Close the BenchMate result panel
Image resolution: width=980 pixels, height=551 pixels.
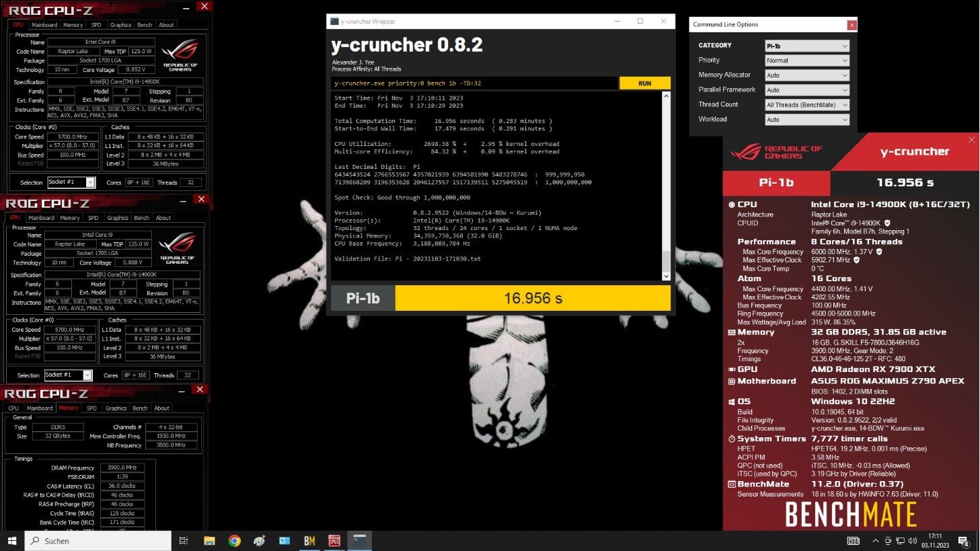click(971, 140)
